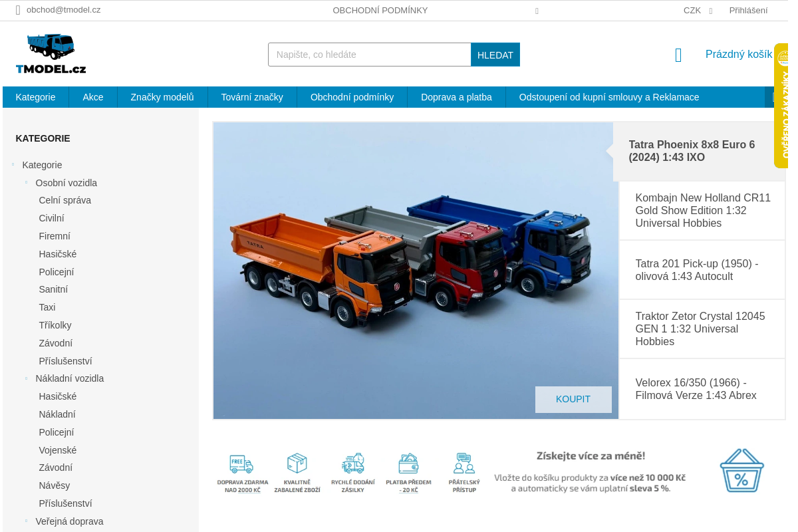Screen dimensions: 798x532
Task: Open the Návěsy category
Action: [55, 485]
